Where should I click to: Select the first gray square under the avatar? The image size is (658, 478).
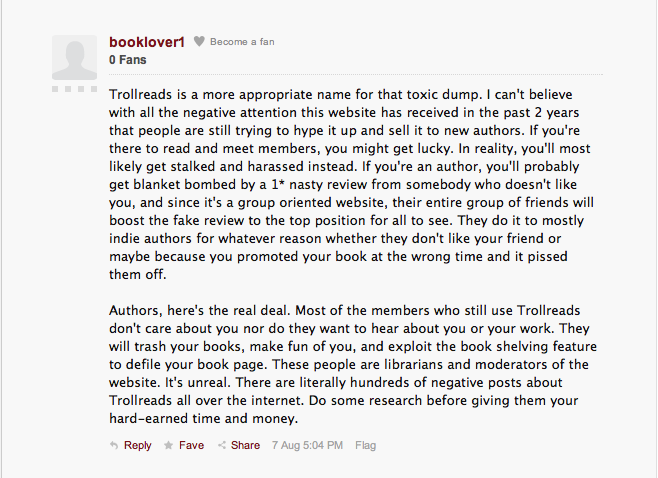click(55, 89)
